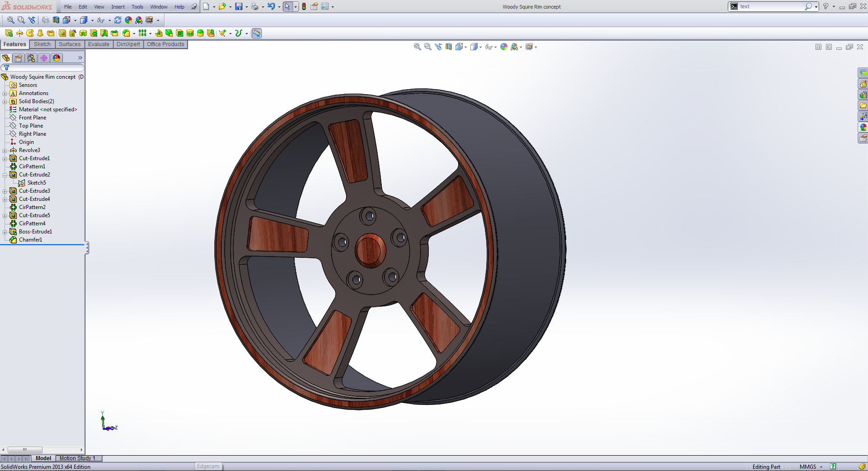
Task: Click the Edit Appearance icon in the viewport toolbar
Action: pos(504,47)
